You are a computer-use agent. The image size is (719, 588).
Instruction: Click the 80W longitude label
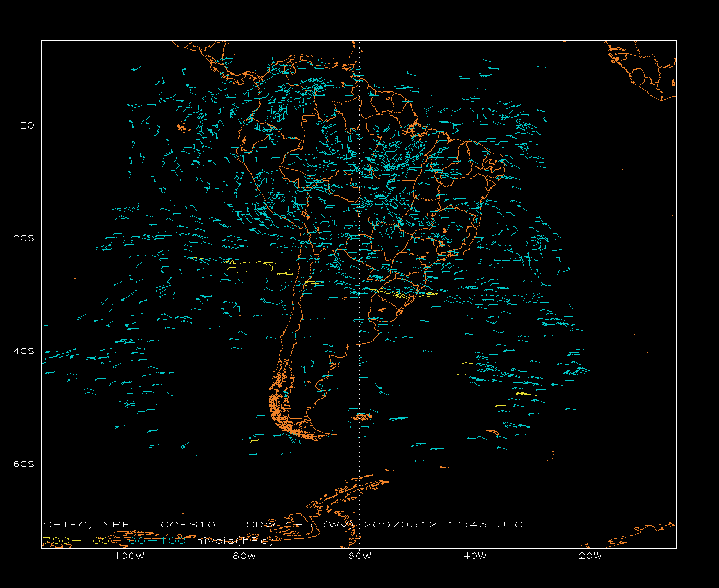pyautogui.click(x=244, y=556)
